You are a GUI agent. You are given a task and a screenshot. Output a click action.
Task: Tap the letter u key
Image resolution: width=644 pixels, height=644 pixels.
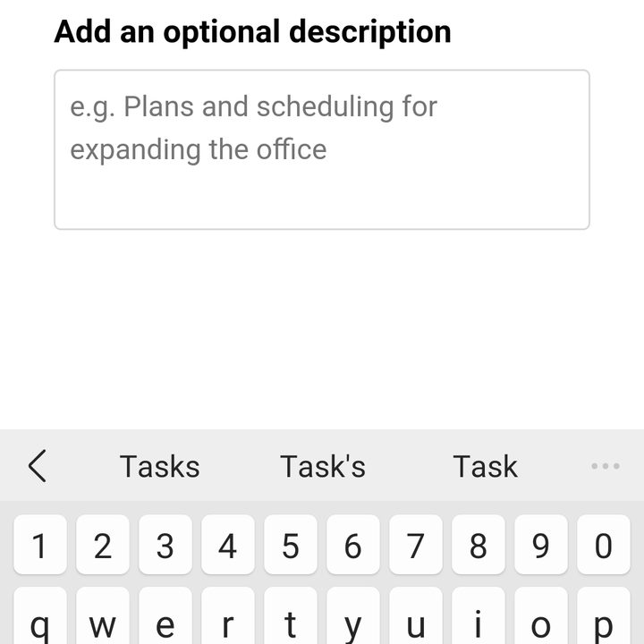[x=416, y=616]
